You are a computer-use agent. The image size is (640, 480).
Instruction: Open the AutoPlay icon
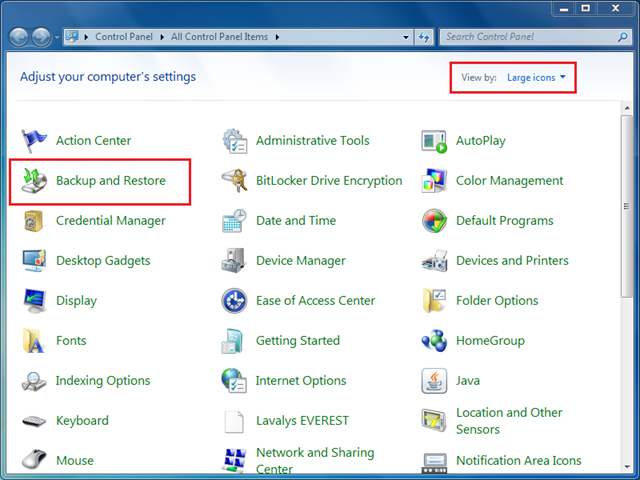pyautogui.click(x=434, y=142)
